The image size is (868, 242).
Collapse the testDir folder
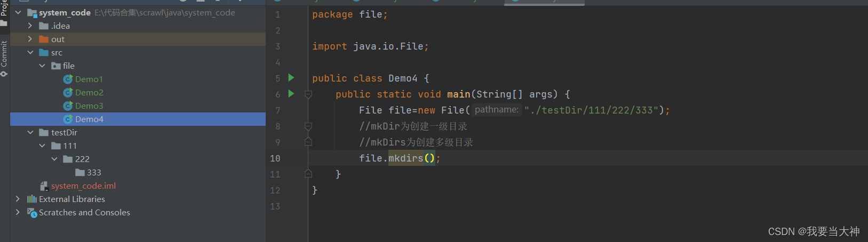point(30,132)
